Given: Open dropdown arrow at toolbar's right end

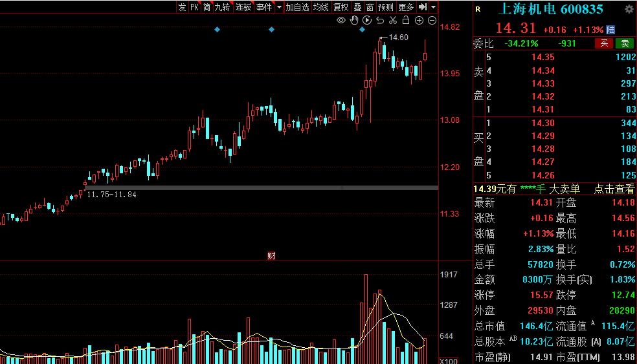Looking at the screenshot, I should [434, 7].
